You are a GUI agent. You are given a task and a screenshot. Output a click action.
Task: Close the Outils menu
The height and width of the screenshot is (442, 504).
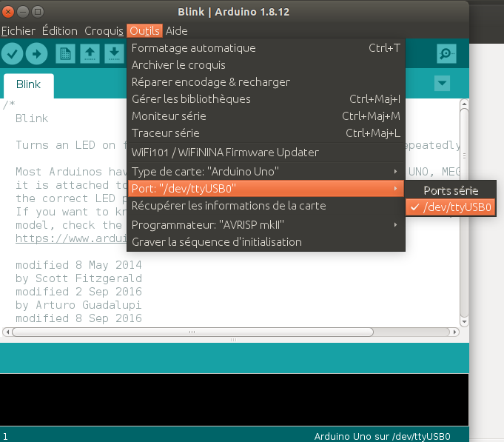click(x=144, y=31)
